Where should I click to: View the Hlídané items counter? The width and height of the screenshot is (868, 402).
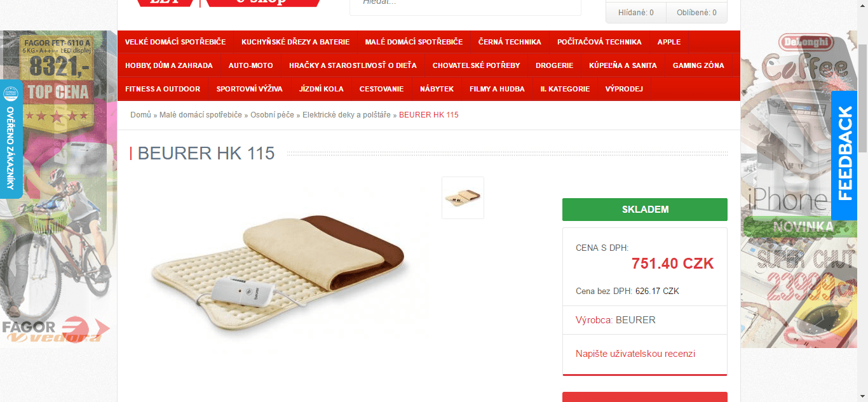click(x=636, y=13)
